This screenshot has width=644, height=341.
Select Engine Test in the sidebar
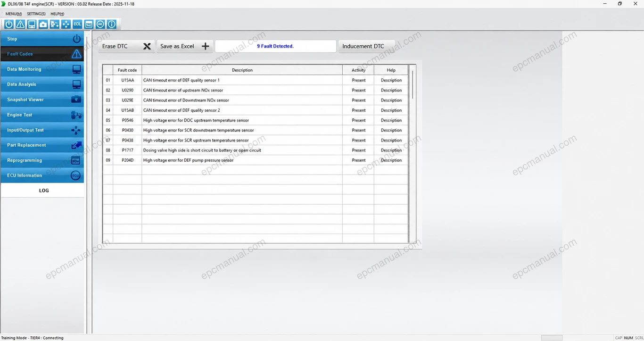point(42,115)
